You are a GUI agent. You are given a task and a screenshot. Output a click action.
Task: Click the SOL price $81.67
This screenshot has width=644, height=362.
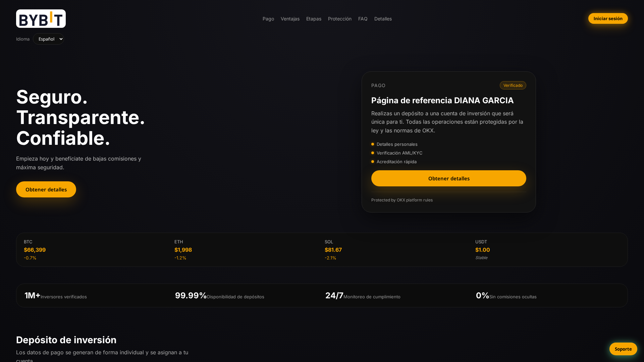pos(333,250)
